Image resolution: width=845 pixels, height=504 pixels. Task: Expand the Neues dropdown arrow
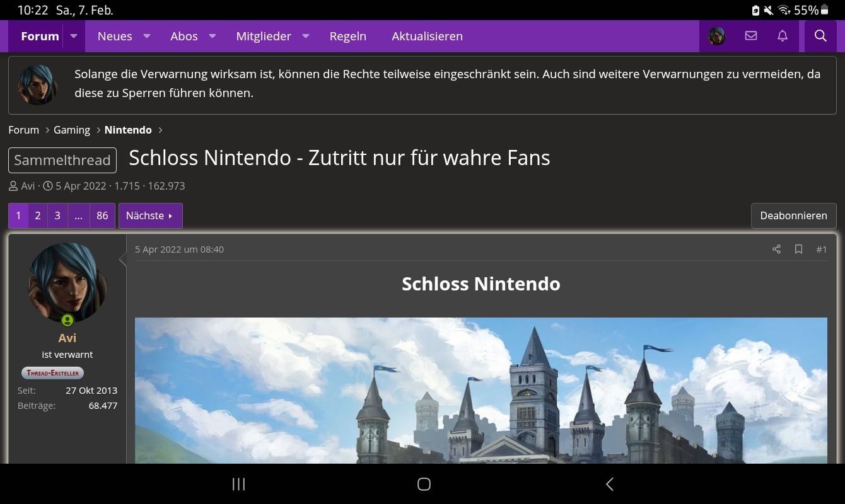click(147, 36)
